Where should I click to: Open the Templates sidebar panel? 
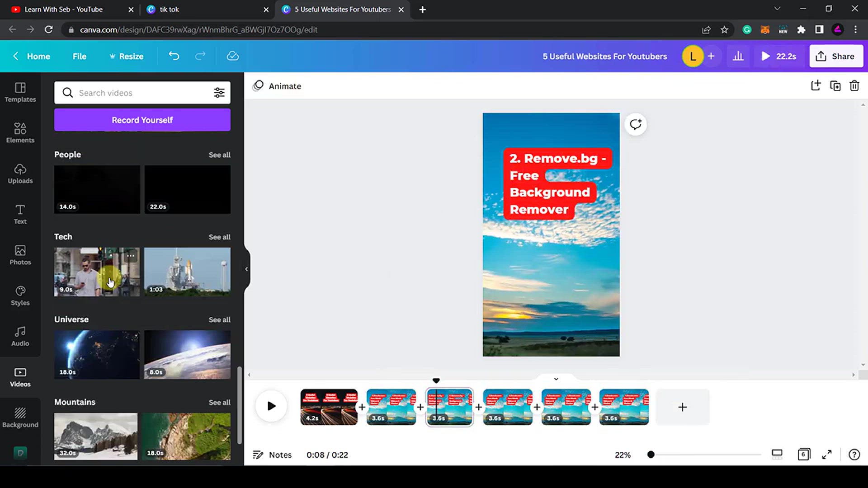coord(20,92)
